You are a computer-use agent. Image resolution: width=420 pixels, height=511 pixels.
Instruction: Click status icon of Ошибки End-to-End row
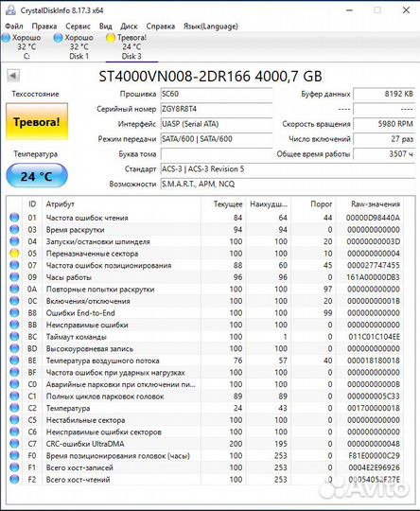(x=14, y=312)
